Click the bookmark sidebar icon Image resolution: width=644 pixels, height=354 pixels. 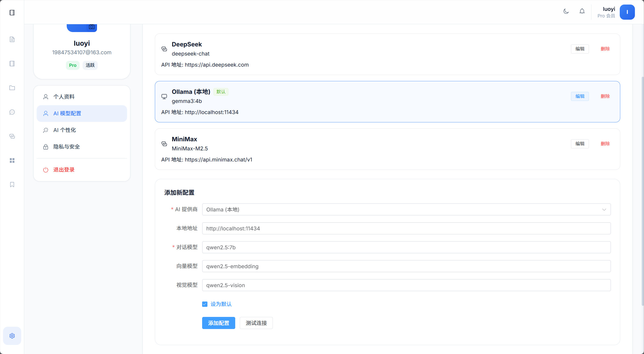(x=12, y=184)
